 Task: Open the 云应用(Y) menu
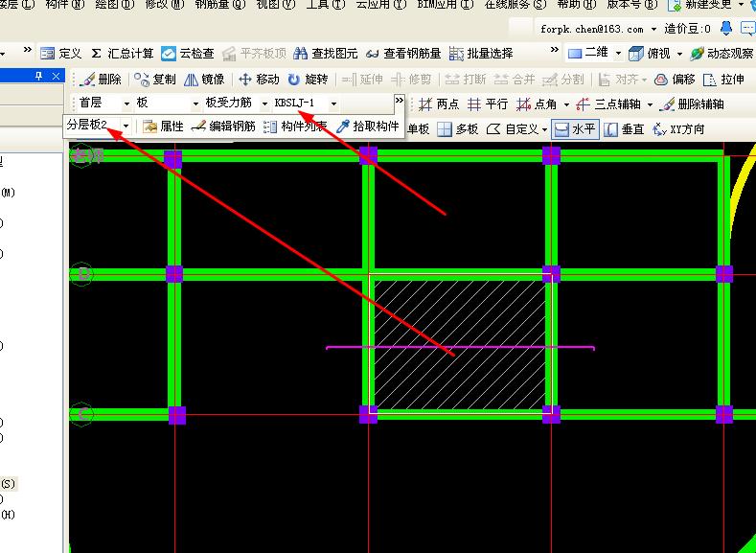point(381,5)
